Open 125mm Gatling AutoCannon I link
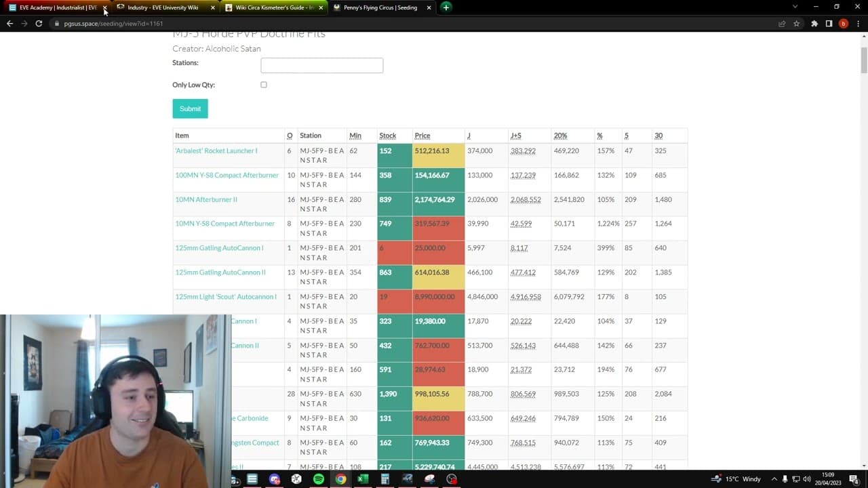The image size is (868, 488). point(219,247)
